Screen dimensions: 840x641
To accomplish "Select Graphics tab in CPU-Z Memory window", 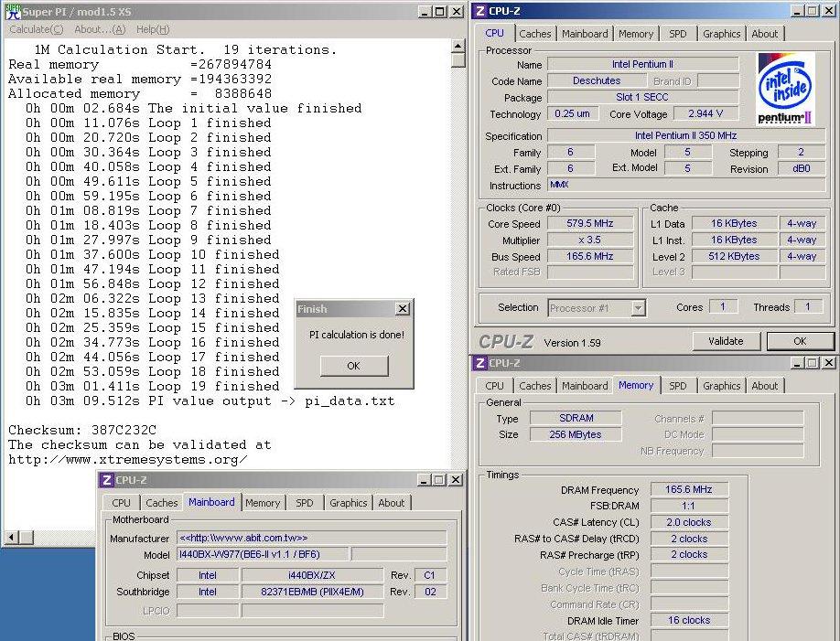I will [721, 386].
